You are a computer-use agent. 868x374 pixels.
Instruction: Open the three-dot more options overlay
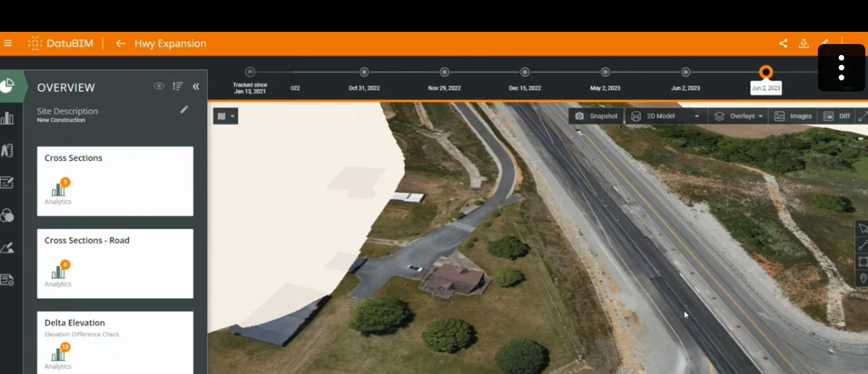842,68
